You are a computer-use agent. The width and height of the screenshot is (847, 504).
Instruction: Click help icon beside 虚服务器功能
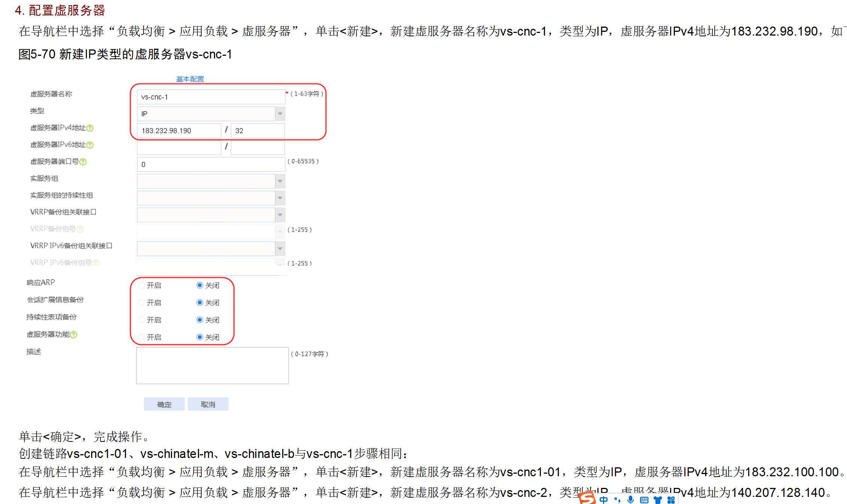[x=74, y=335]
